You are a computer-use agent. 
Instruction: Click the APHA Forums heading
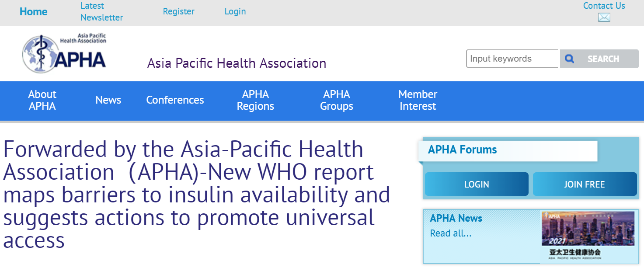pos(463,150)
